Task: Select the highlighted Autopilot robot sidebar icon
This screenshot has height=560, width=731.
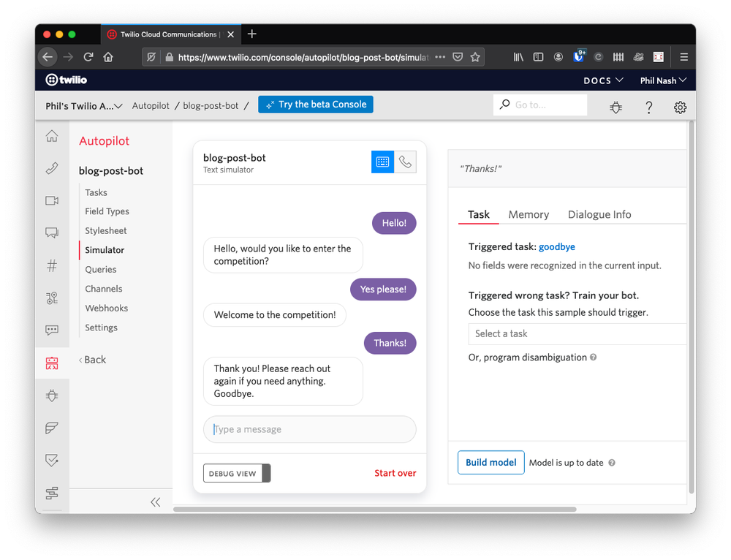Action: point(52,362)
